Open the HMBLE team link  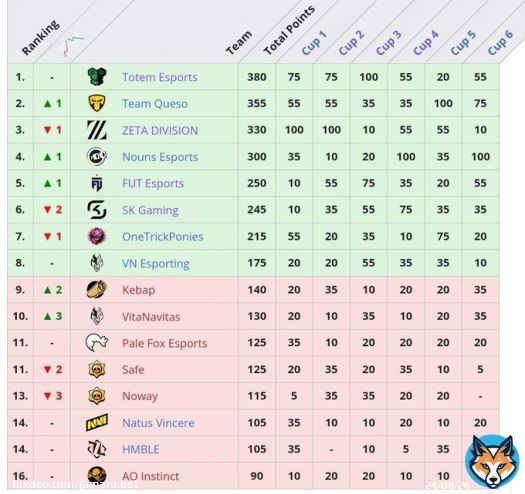[x=141, y=449]
